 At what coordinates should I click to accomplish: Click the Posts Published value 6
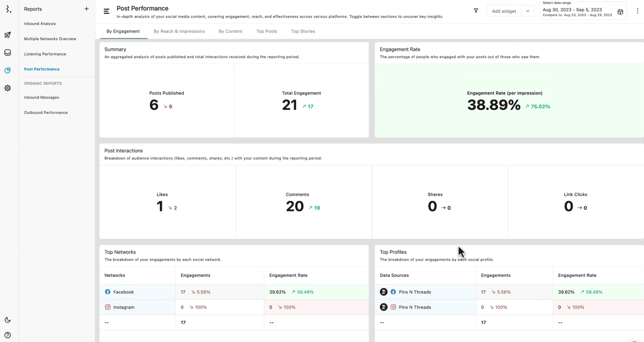point(154,105)
